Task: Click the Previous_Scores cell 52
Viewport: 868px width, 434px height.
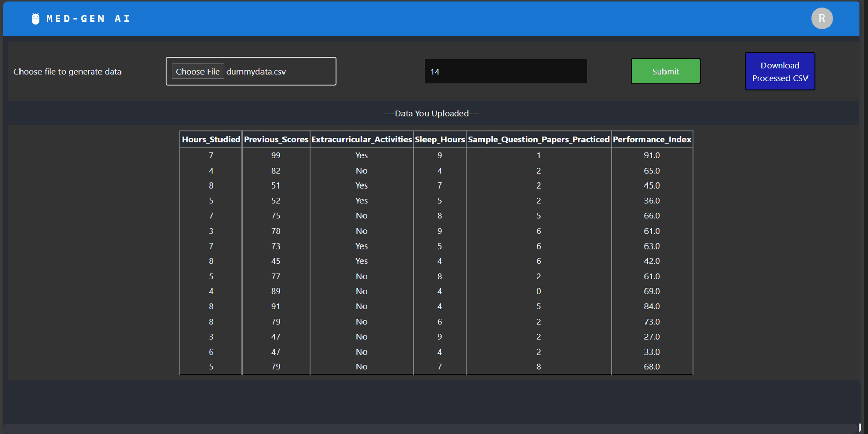Action: coord(276,201)
